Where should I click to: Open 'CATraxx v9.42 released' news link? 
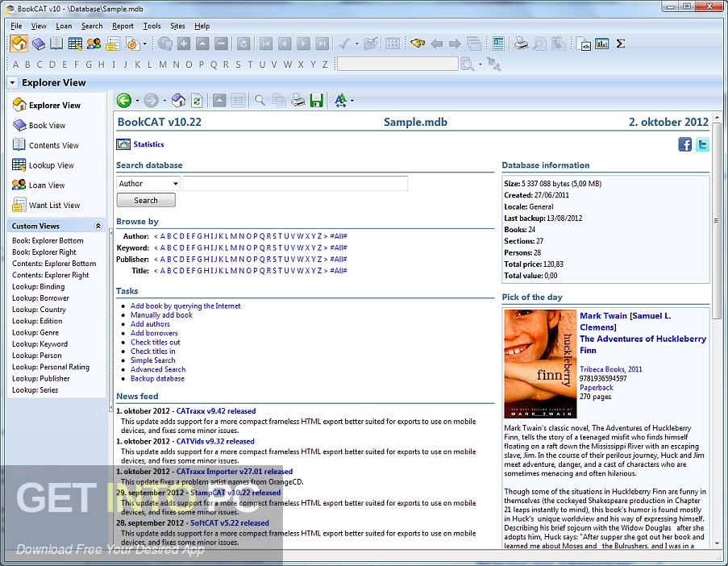pos(216,411)
